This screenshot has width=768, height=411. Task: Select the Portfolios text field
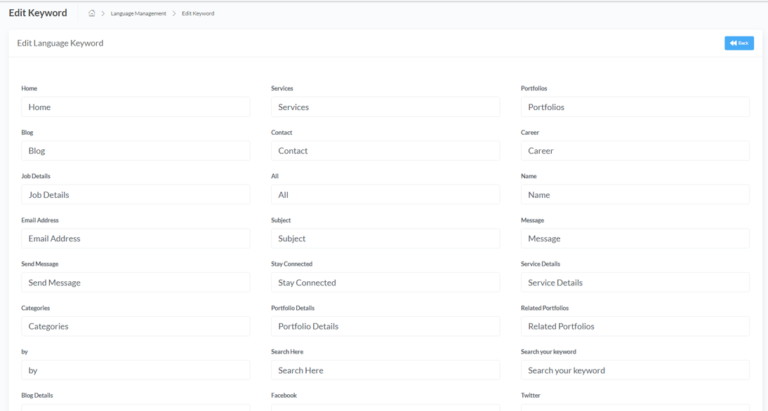coord(635,107)
